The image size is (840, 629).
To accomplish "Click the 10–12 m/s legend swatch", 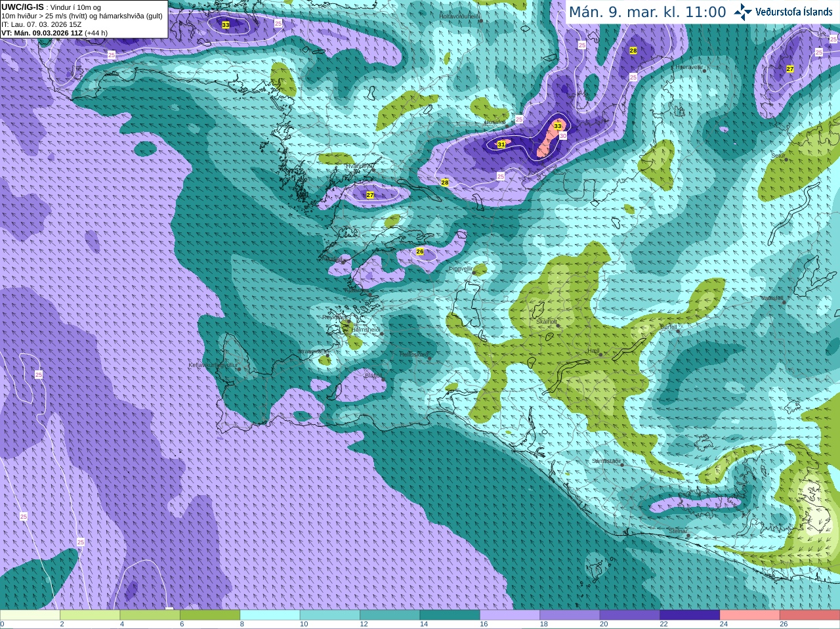I will (x=329, y=615).
